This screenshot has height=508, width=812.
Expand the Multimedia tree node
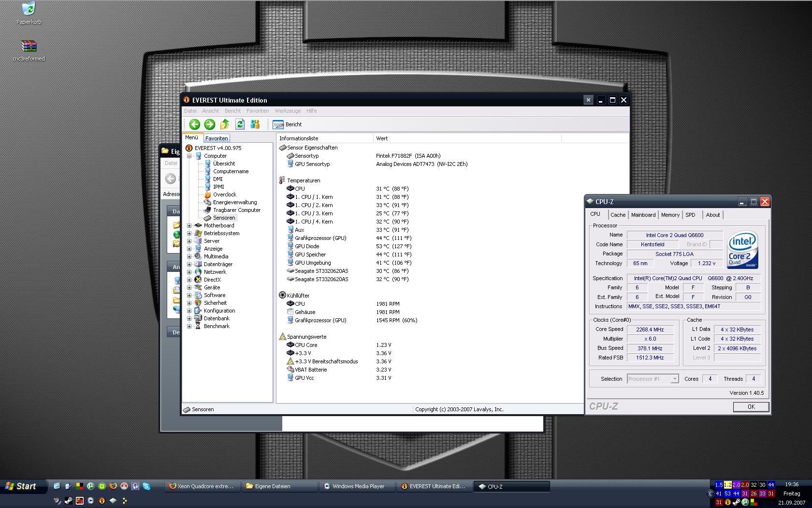189,256
